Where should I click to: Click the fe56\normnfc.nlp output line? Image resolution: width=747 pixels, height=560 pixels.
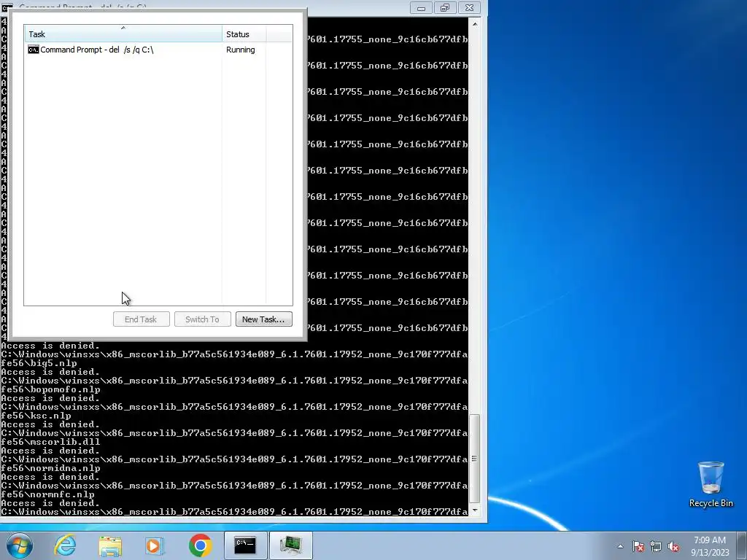(47, 494)
